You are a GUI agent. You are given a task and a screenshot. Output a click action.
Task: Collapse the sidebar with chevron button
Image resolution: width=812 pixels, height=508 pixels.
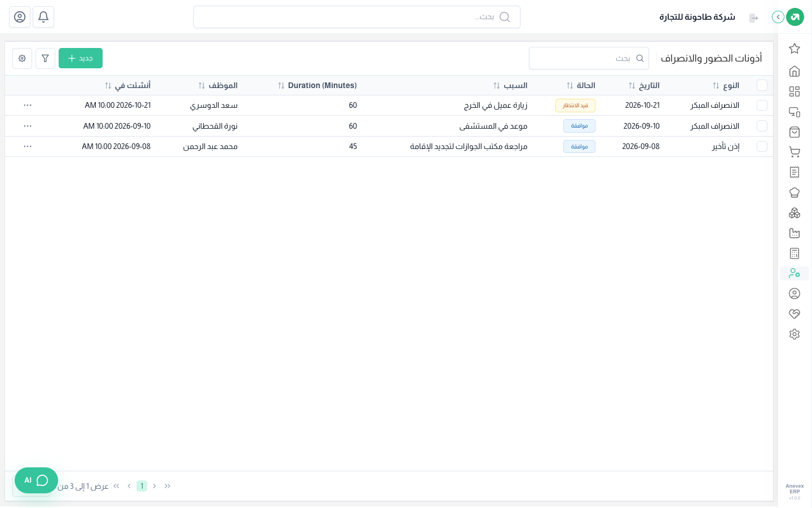[x=778, y=17]
